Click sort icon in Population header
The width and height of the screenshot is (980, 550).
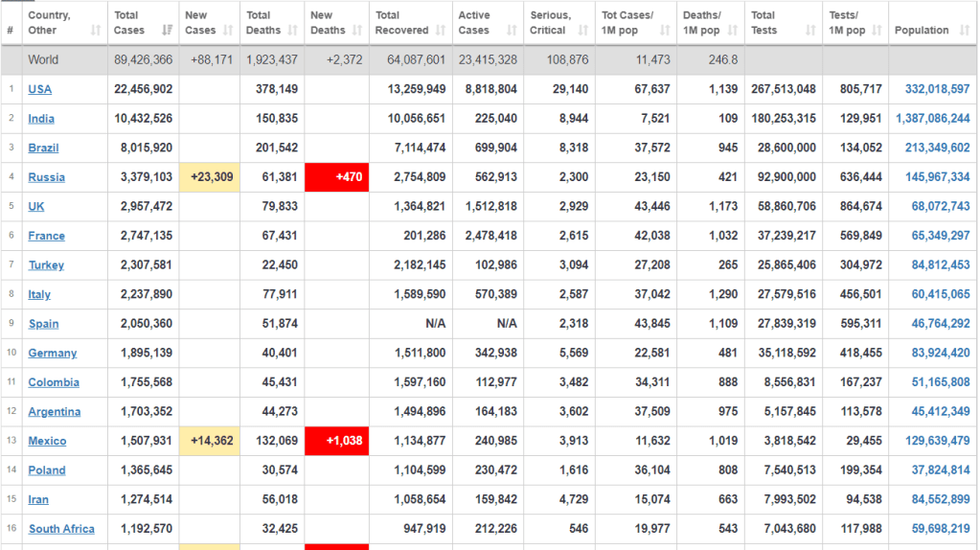click(966, 31)
